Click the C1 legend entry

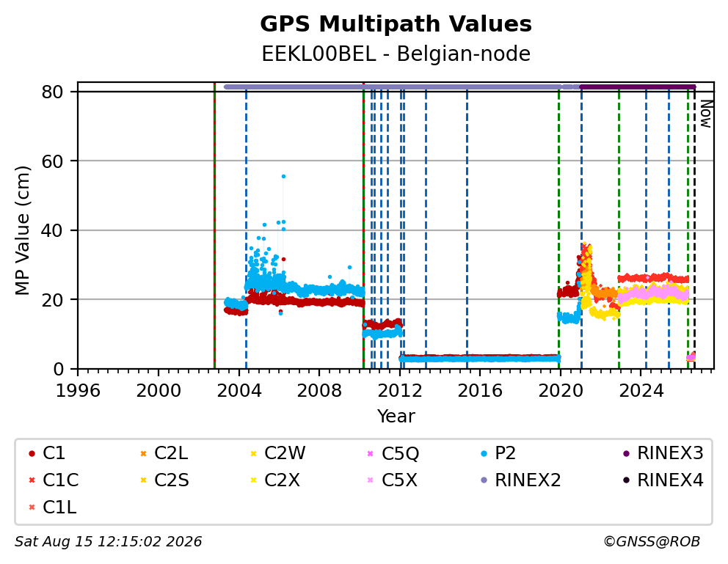(x=47, y=453)
